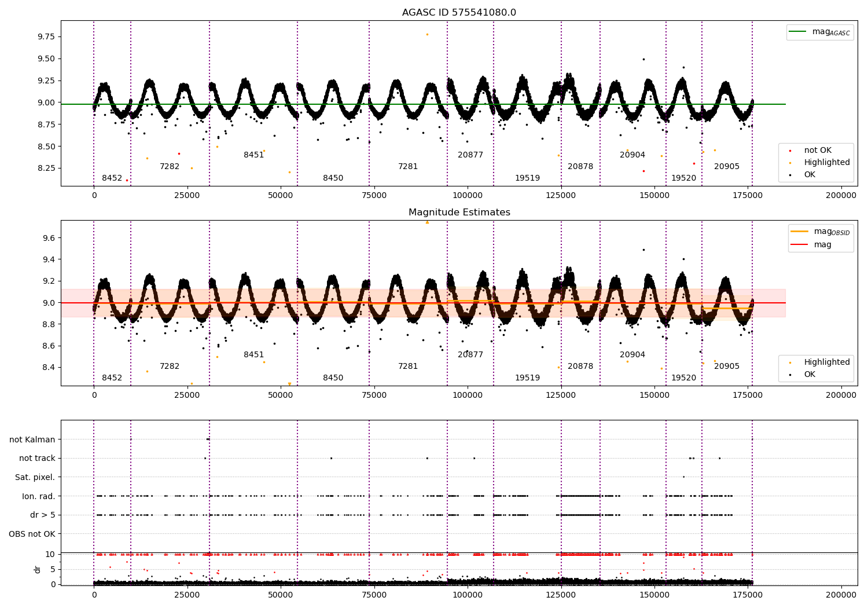Click OBSID label 8450 in the top plot
868x608 pixels.
point(333,178)
